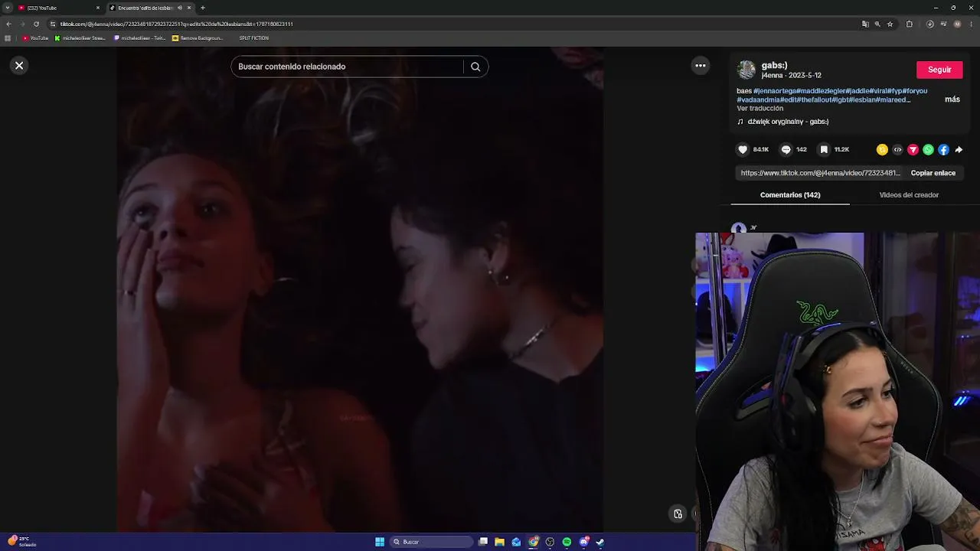Click the translate page icon in address bar
The width and height of the screenshot is (980, 551).
click(x=865, y=24)
